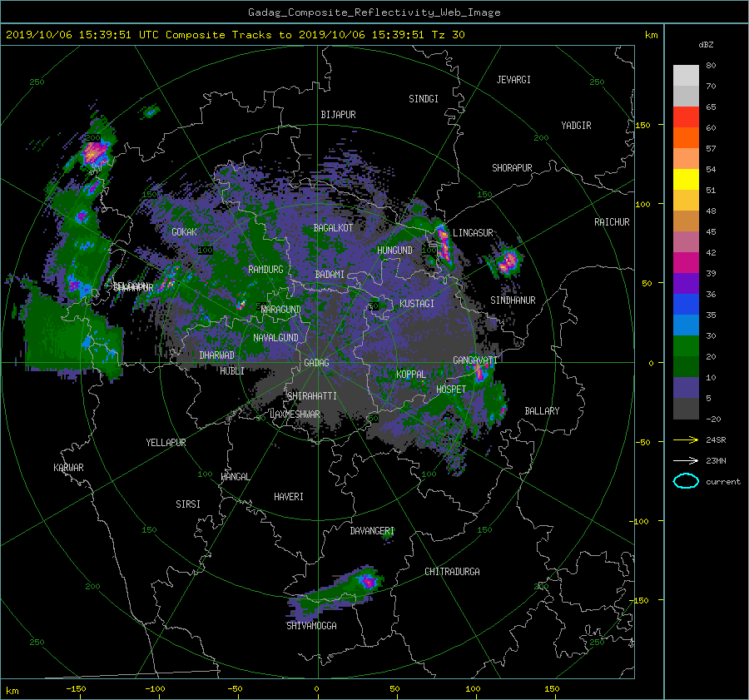Select the magenta 39 dBZ legend swatch

[686, 263]
